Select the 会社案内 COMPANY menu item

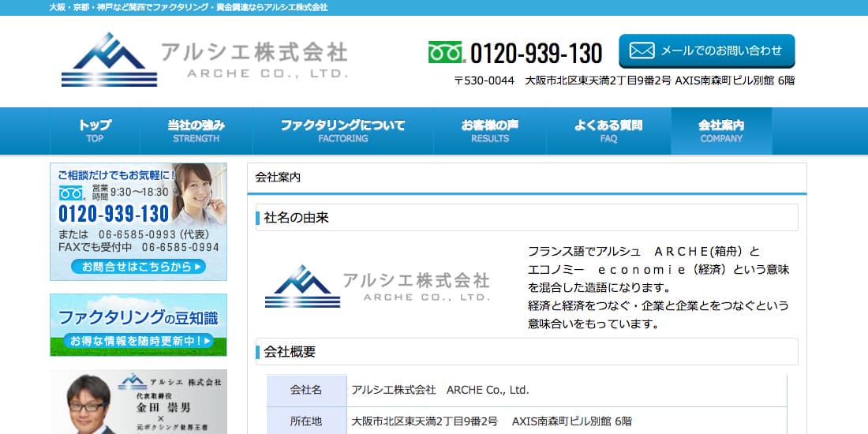pyautogui.click(x=721, y=131)
